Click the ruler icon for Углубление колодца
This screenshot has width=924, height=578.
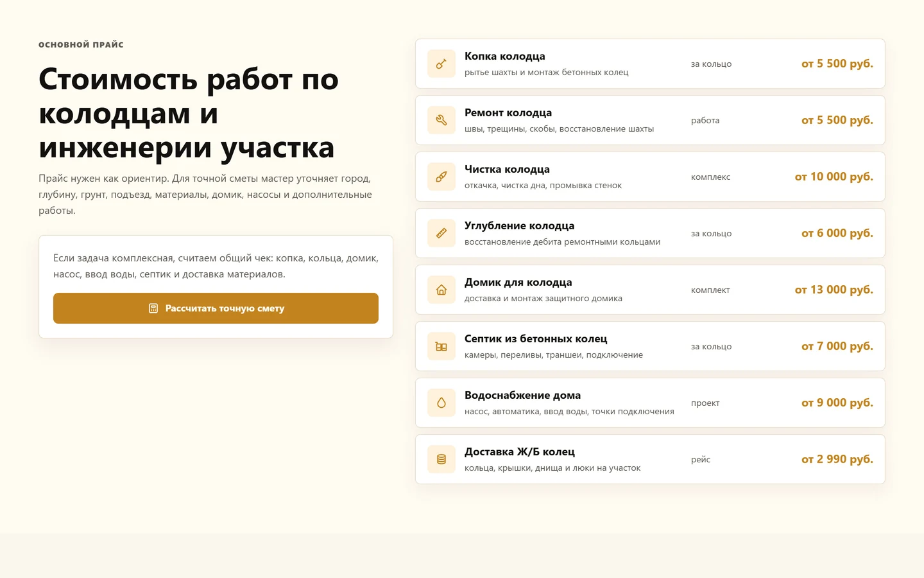tap(441, 233)
